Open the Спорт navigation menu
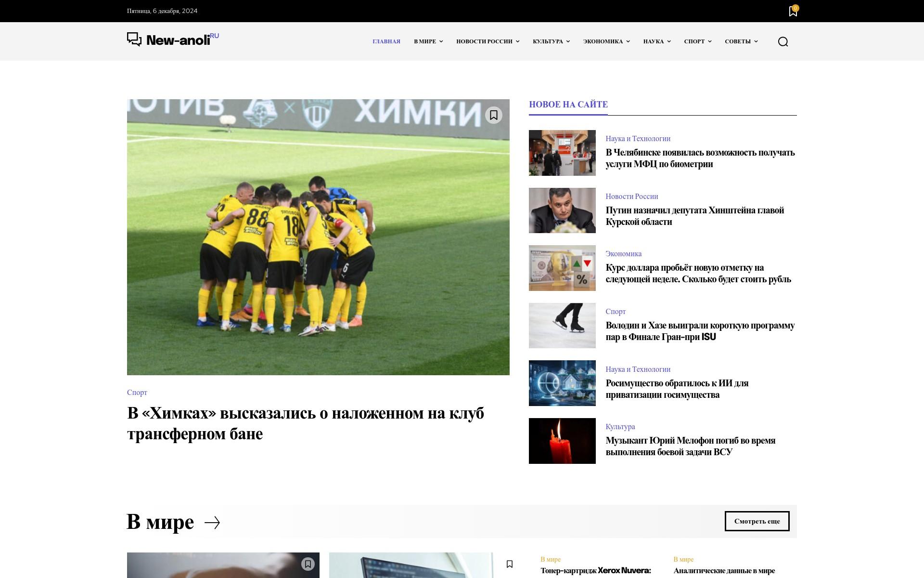 point(698,41)
